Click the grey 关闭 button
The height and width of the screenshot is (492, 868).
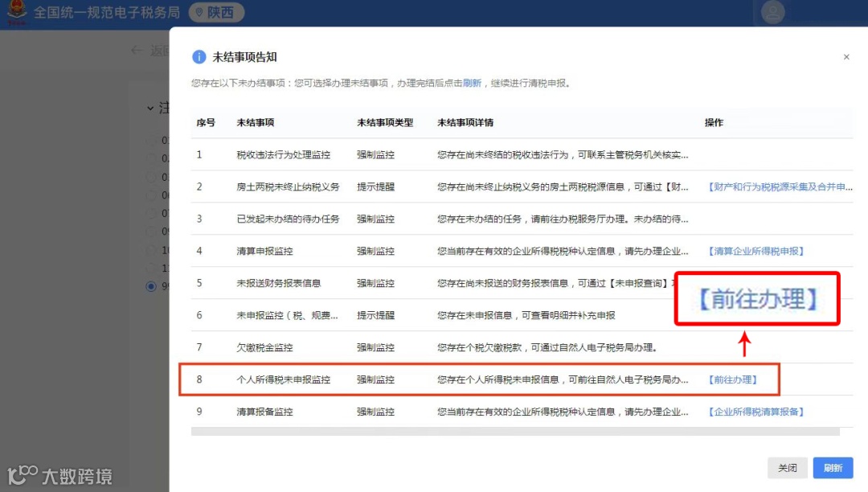787,468
